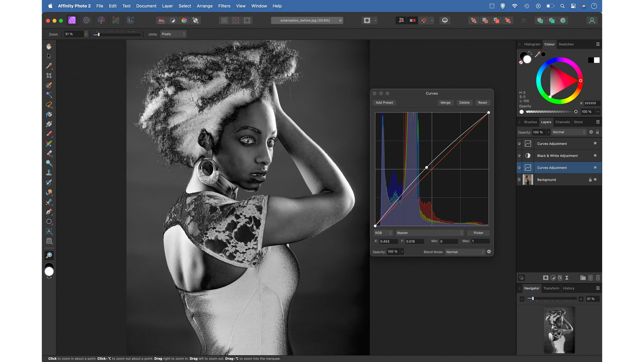Switch to the Develop Persona
The height and width of the screenshot is (362, 644).
tap(101, 20)
